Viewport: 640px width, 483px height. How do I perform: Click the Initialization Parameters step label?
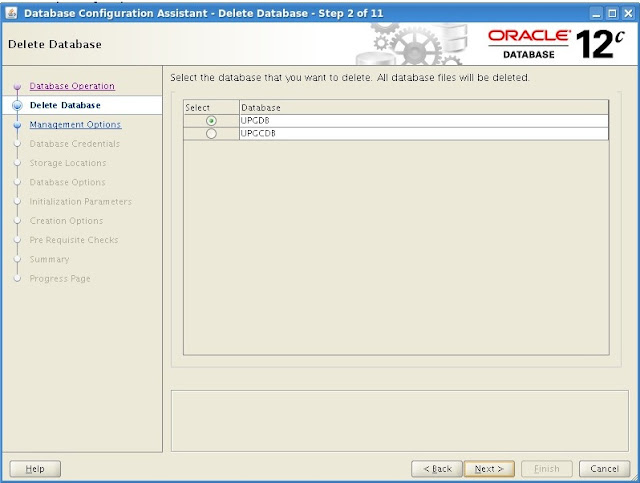point(80,201)
